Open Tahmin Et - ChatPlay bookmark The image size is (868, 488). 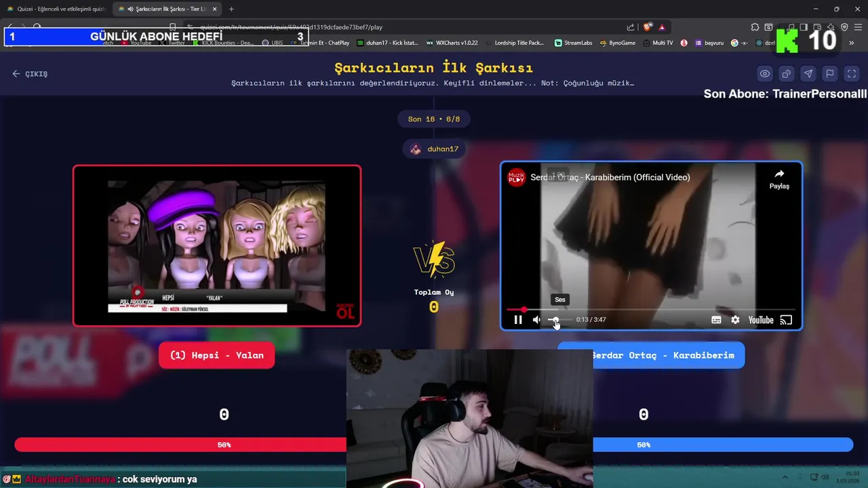(320, 43)
